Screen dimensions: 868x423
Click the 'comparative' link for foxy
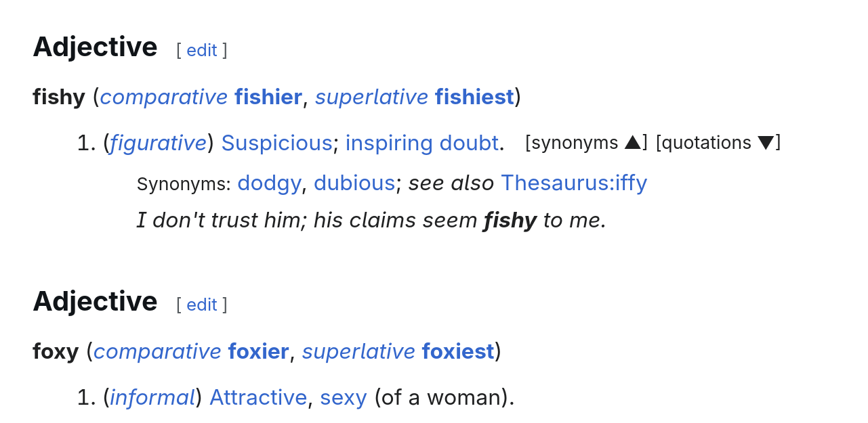pos(157,351)
